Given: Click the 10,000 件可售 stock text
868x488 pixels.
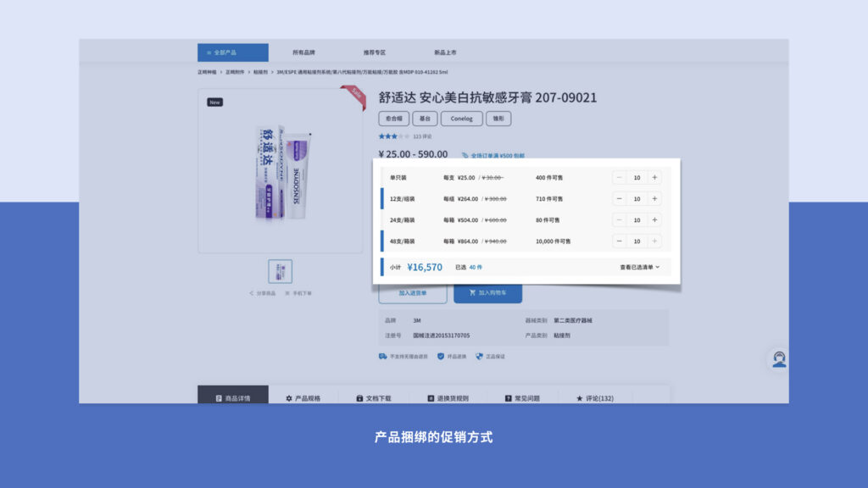Looking at the screenshot, I should [553, 241].
